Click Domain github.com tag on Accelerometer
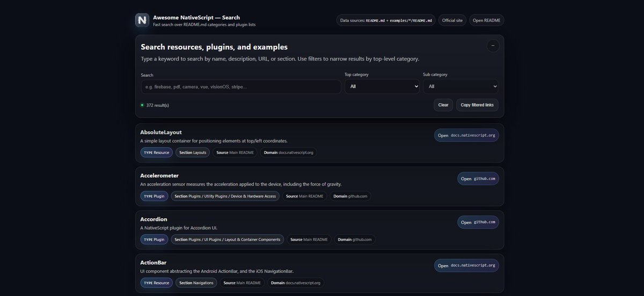 coord(350,196)
